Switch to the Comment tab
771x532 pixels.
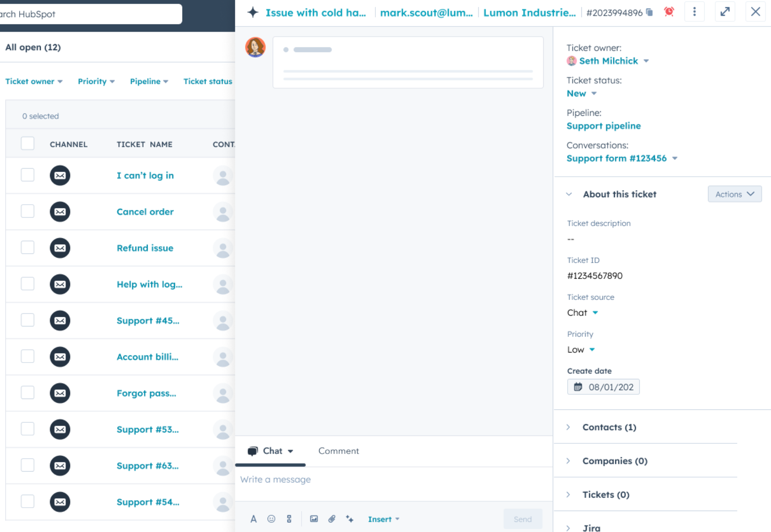pos(339,451)
